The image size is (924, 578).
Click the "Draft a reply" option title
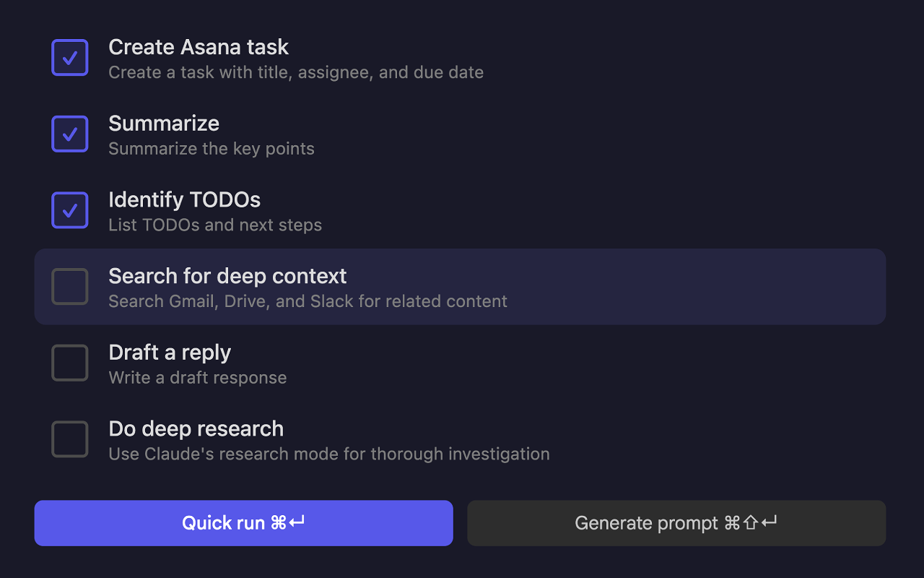[170, 353]
